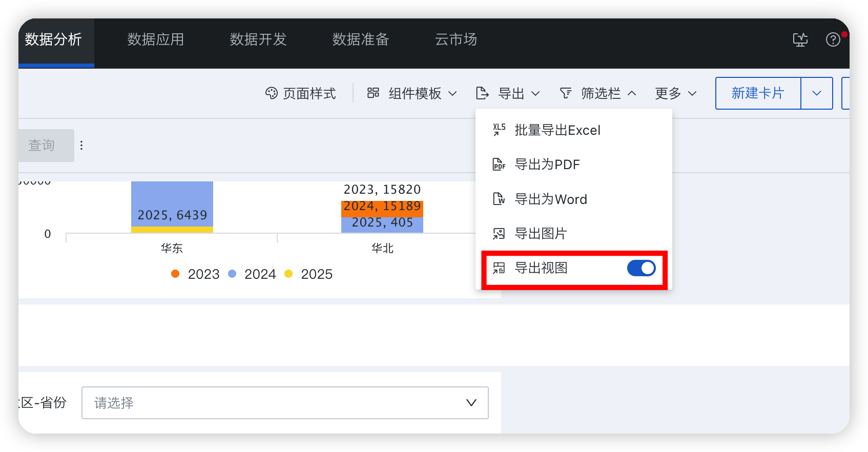The image size is (868, 452).
Task: Open the 新建卡片 dropdown arrow
Action: pyautogui.click(x=817, y=93)
